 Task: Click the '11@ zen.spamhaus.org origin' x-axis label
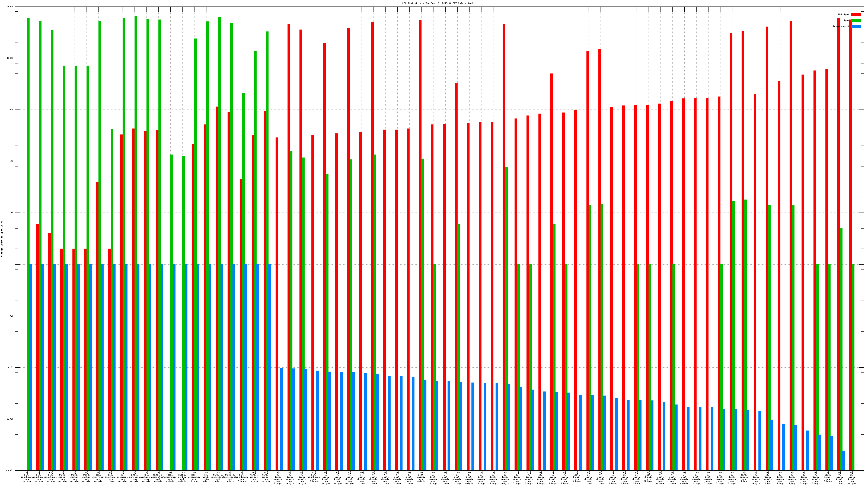coord(50,477)
